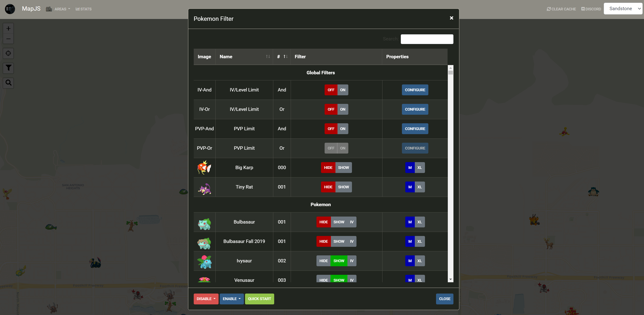Click the Pokemon filter Search field
The image size is (644, 315).
(427, 39)
